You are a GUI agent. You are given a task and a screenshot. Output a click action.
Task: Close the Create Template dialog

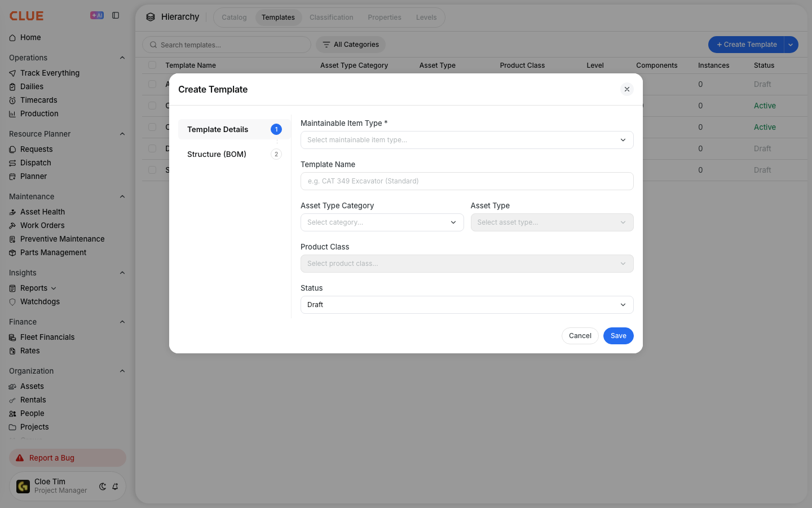pos(627,89)
